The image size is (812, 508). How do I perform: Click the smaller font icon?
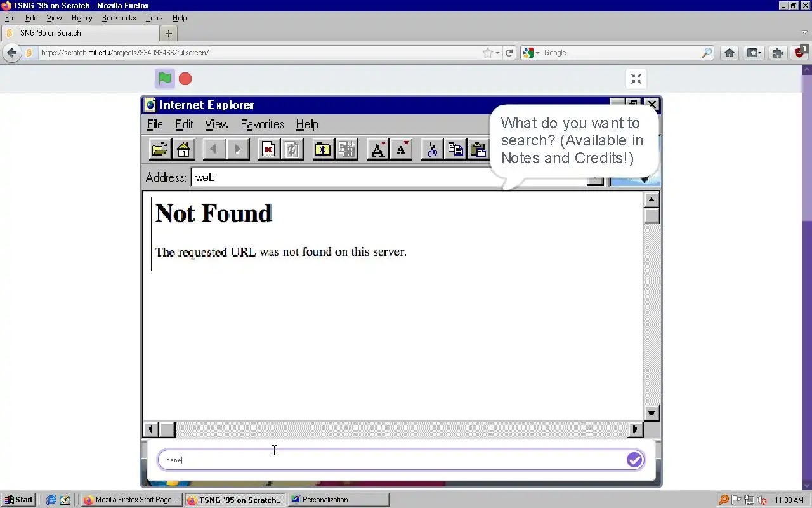coord(402,149)
